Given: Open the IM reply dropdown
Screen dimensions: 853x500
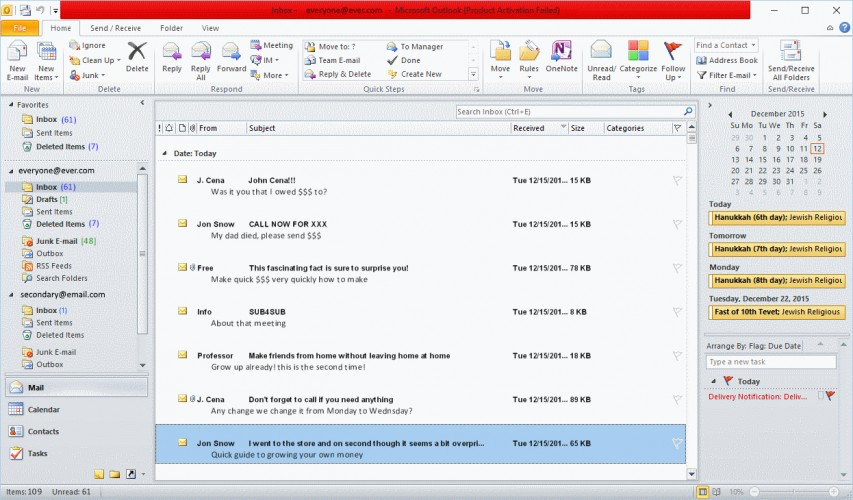Looking at the screenshot, I should click(x=264, y=60).
